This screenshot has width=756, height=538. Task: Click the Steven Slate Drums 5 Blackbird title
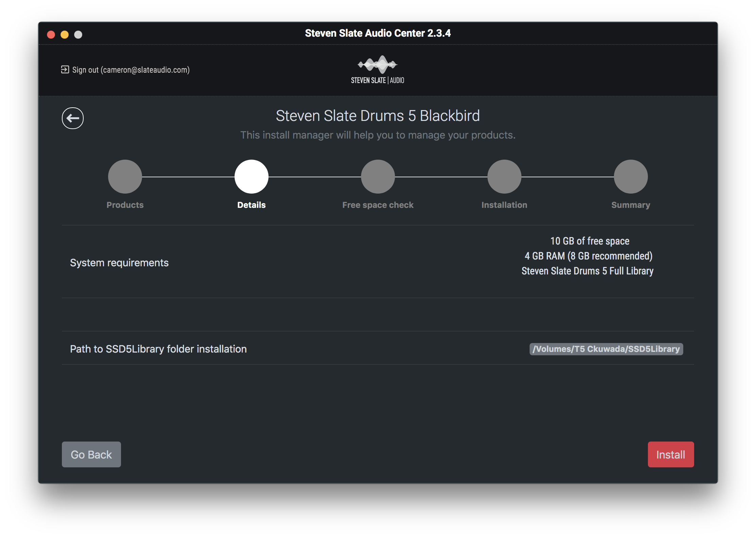(378, 116)
